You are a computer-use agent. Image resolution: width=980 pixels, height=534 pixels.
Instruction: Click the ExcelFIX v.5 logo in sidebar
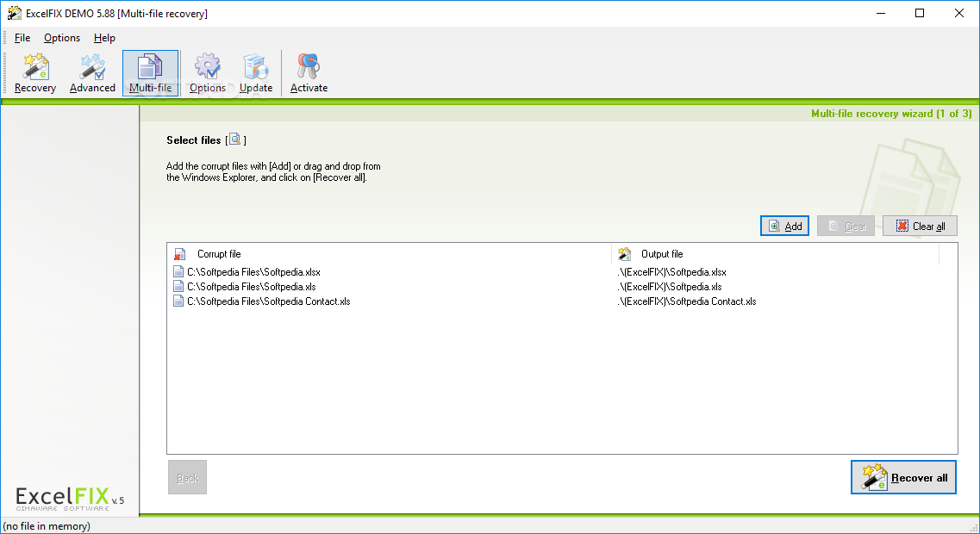69,499
